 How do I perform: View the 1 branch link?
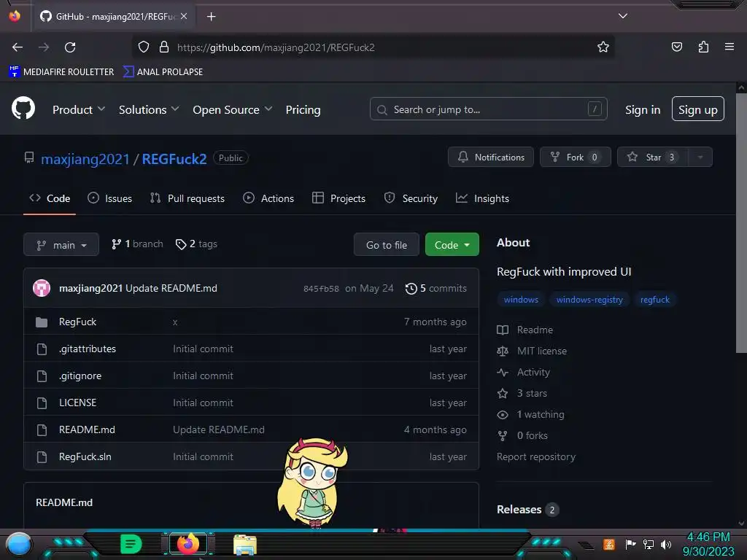point(137,244)
